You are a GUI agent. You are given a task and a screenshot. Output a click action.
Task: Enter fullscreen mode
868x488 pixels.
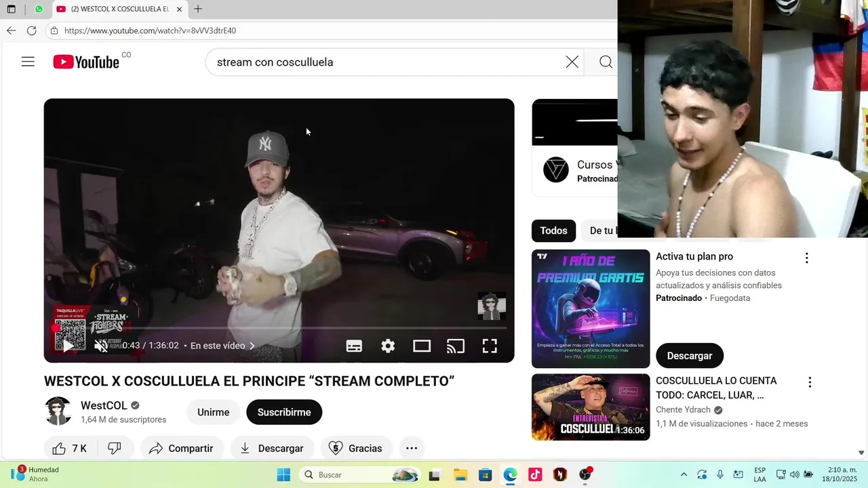click(490, 346)
